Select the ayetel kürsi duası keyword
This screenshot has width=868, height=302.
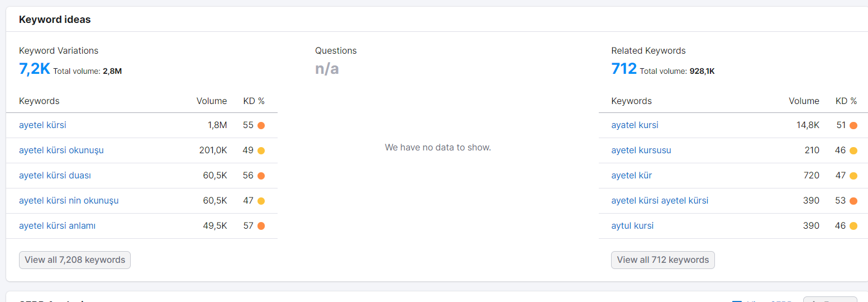click(x=55, y=176)
